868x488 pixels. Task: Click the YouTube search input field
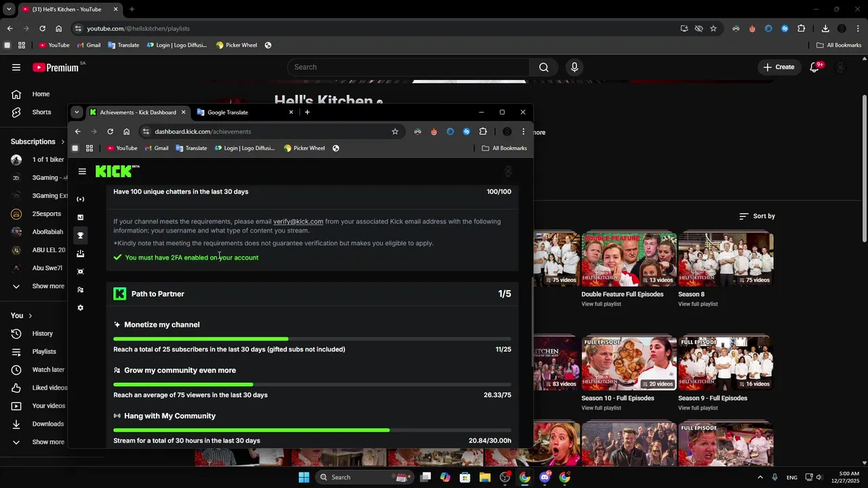tap(408, 67)
